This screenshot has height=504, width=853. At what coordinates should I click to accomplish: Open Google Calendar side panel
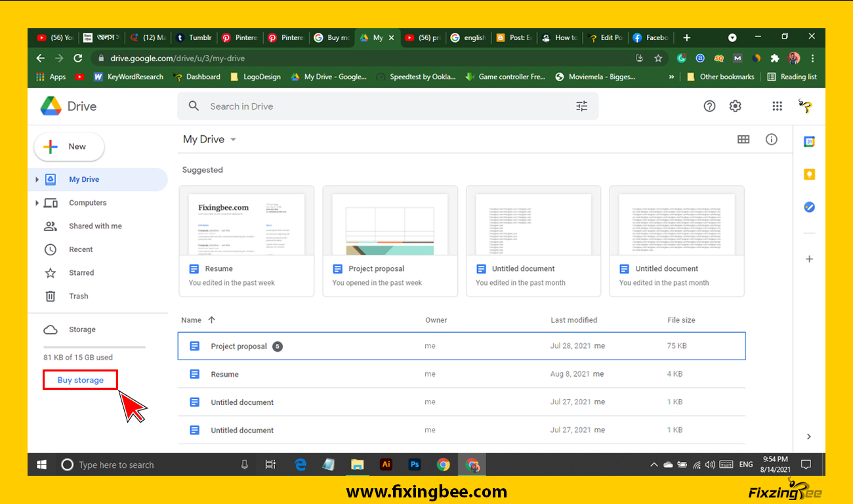tap(809, 142)
